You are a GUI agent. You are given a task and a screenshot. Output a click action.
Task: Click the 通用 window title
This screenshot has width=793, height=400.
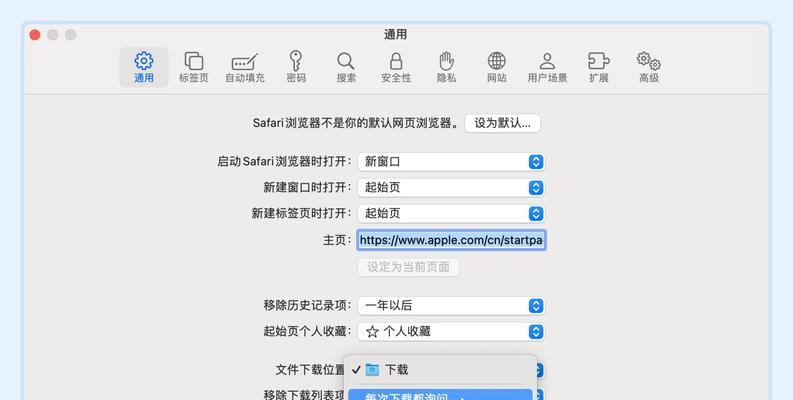click(x=395, y=34)
